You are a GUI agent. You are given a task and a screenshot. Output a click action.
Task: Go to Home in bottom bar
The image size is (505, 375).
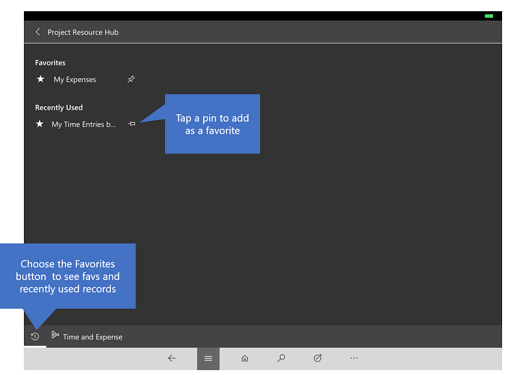(245, 358)
